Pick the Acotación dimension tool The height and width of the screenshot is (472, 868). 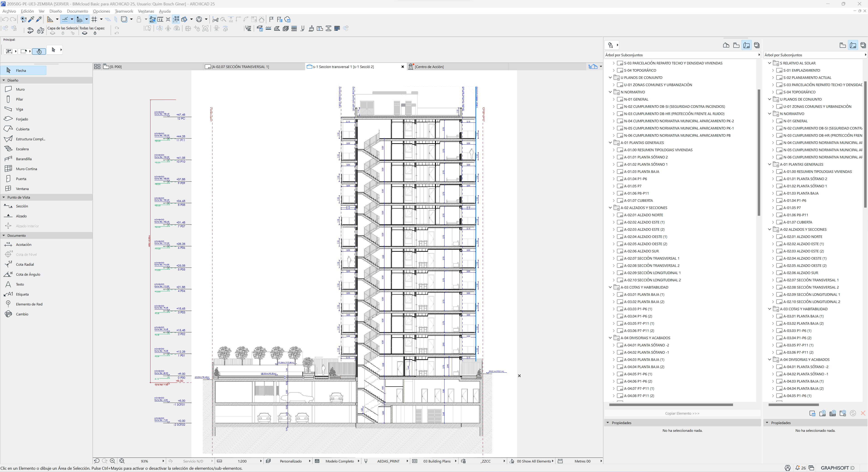(23, 245)
